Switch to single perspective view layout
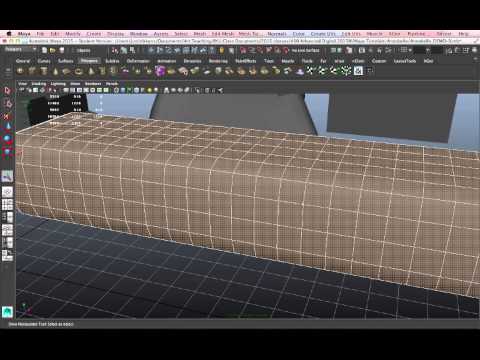 (x=7, y=192)
